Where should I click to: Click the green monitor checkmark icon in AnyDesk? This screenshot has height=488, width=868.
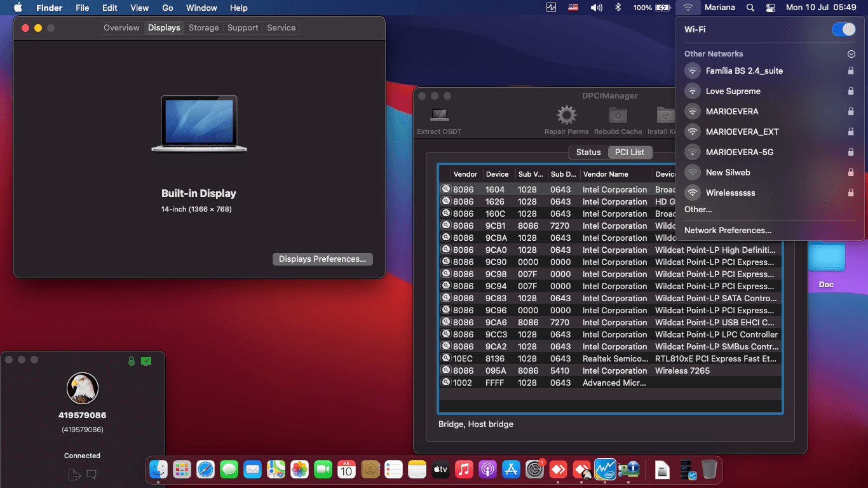(146, 361)
